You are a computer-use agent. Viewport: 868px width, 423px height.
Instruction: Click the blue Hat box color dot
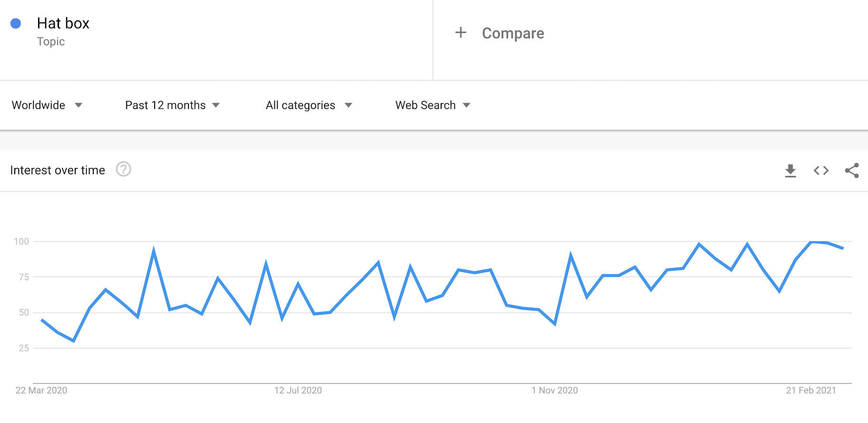(x=16, y=23)
